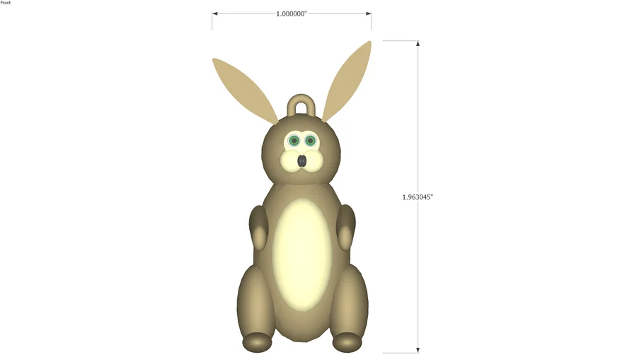This screenshot has width=644, height=362.
Task: Click the "Front" viewport label
Action: point(6,2)
